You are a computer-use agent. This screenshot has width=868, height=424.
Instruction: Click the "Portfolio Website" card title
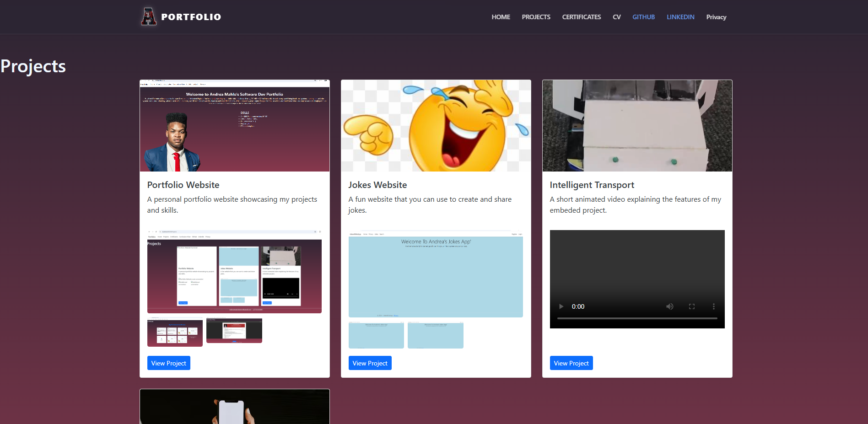183,185
